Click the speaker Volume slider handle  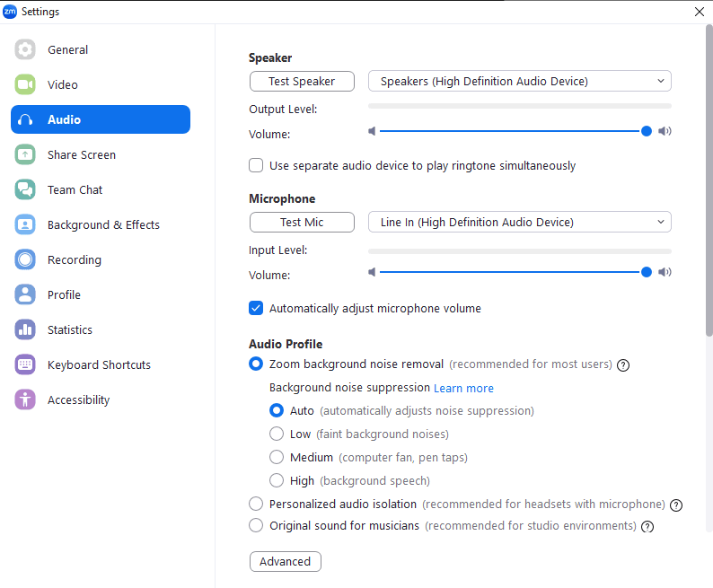coord(647,131)
